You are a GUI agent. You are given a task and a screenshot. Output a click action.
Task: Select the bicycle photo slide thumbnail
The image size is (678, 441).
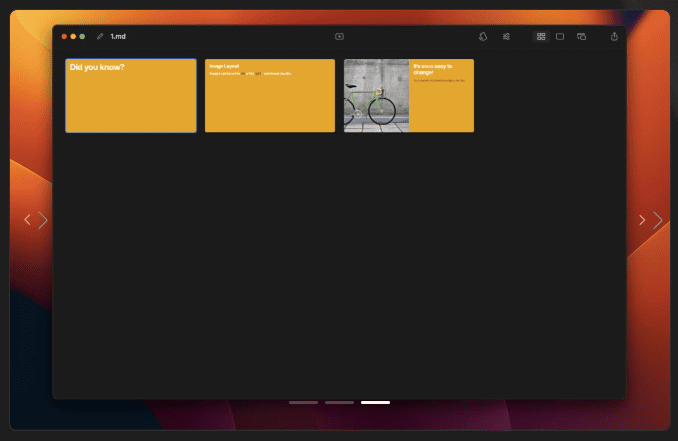coord(409,96)
